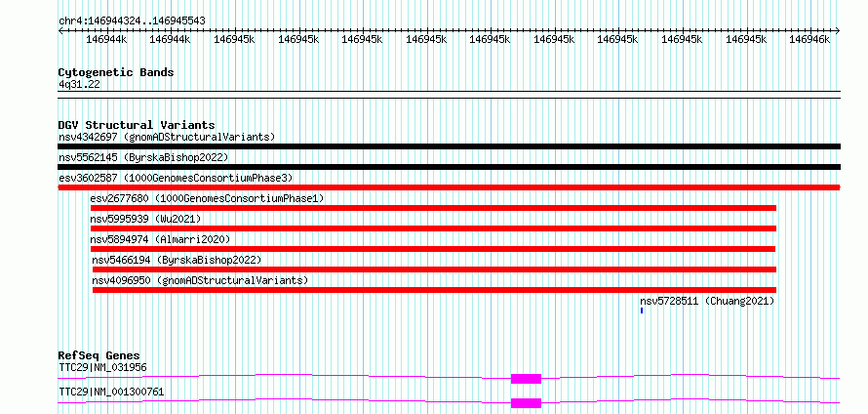Click the chr4:146944324..146945543 coordinate label

click(x=132, y=21)
